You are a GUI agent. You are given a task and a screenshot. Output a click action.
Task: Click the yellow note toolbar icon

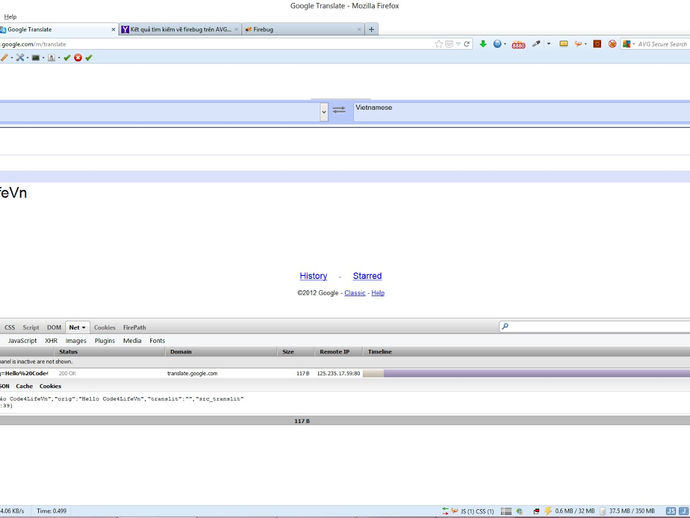[564, 44]
